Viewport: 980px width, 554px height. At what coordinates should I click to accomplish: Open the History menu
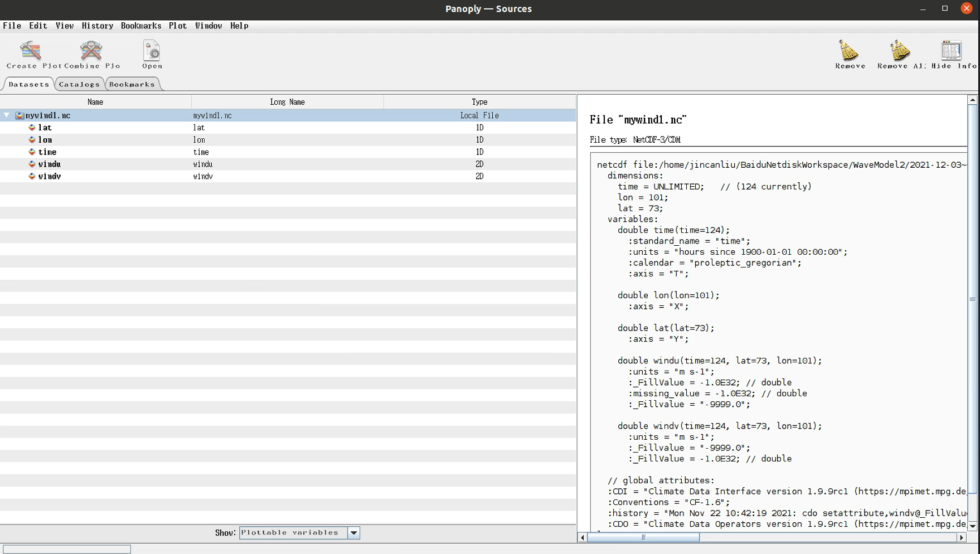tap(97, 26)
